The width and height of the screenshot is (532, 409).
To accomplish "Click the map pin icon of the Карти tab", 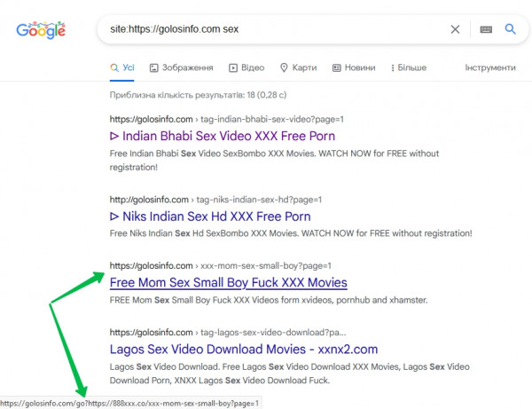I will click(284, 67).
